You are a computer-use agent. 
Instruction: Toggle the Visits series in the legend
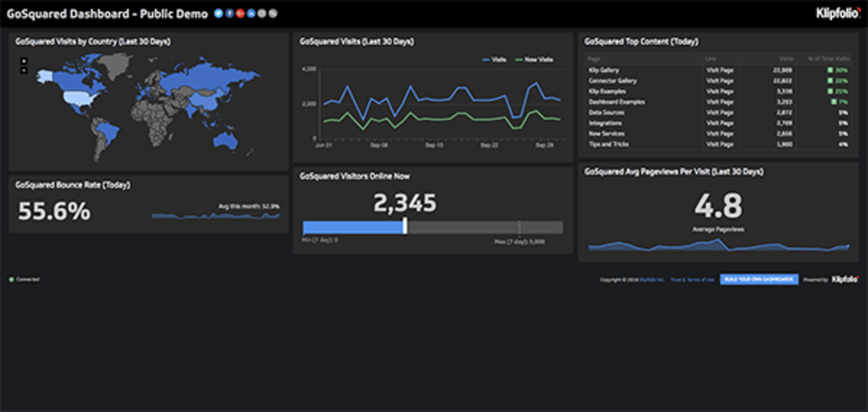click(495, 59)
